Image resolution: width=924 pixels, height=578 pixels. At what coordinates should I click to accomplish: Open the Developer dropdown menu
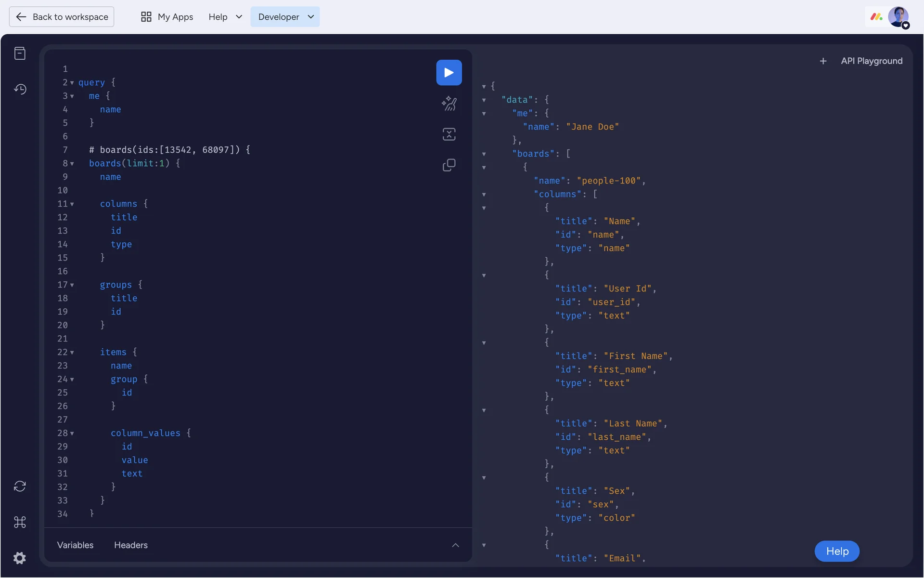(x=285, y=17)
